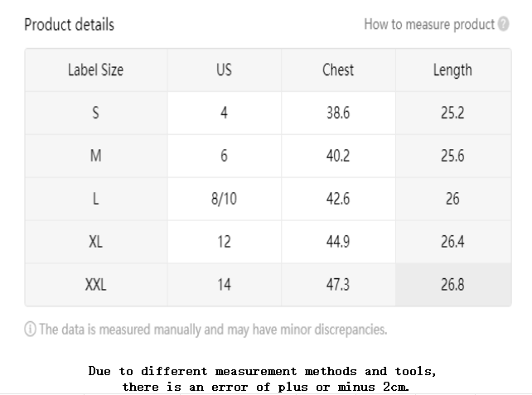532x395 pixels.
Task: Click the question mark help icon
Action: click(x=503, y=24)
